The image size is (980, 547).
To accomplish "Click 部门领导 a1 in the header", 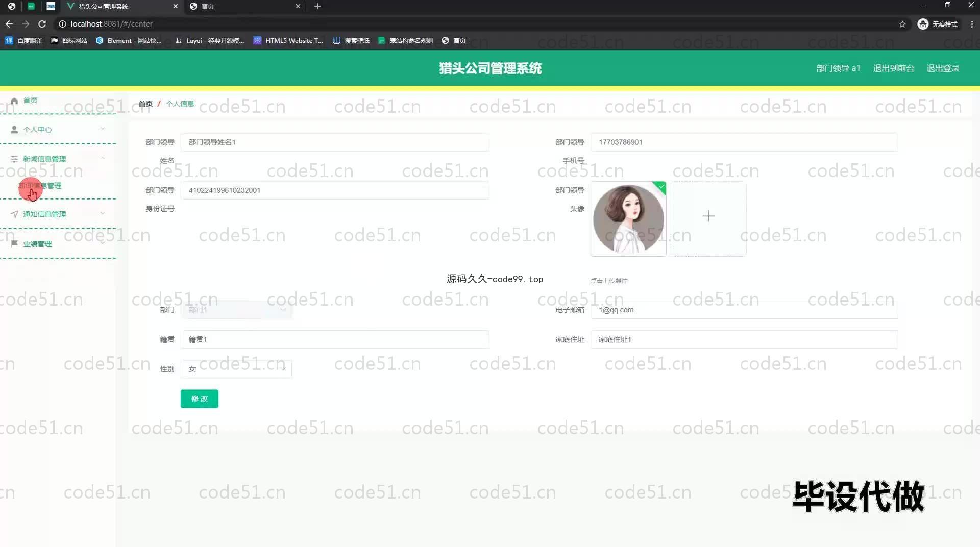I will coord(838,68).
